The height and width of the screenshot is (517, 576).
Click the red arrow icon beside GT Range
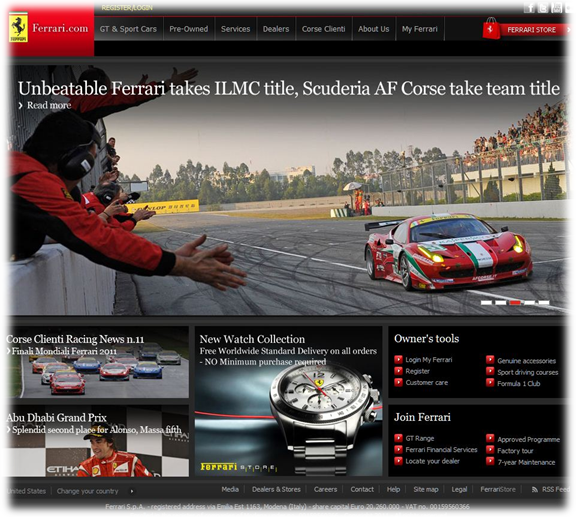tap(398, 438)
